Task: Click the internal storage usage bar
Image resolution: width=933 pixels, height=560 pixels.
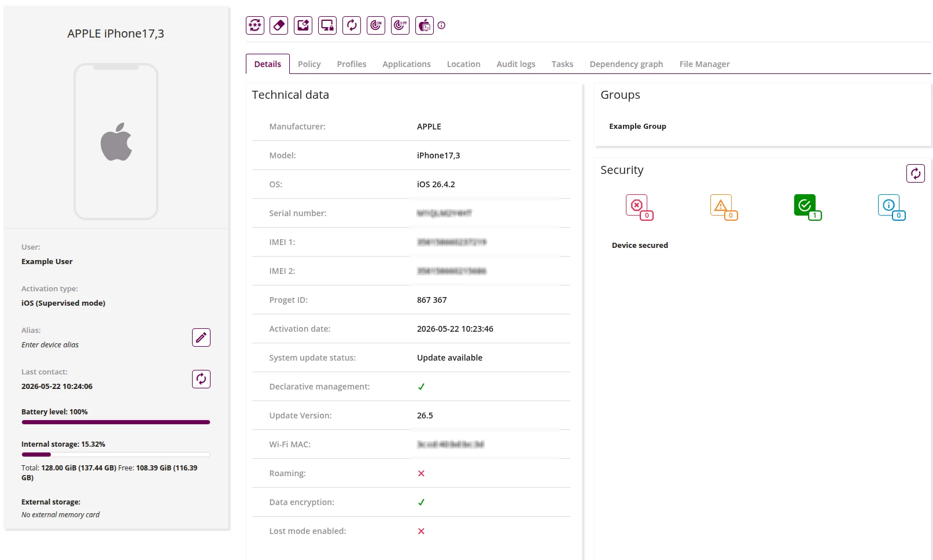Action: pyautogui.click(x=116, y=455)
